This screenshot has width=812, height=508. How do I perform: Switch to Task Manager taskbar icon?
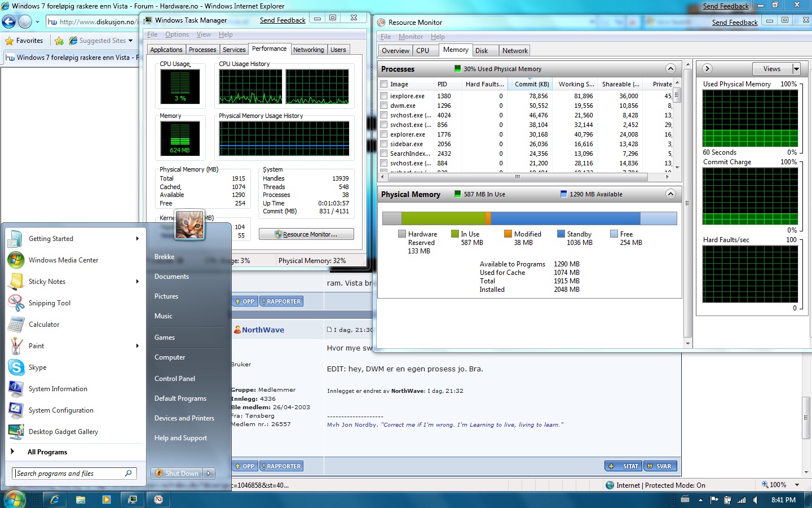[133, 500]
